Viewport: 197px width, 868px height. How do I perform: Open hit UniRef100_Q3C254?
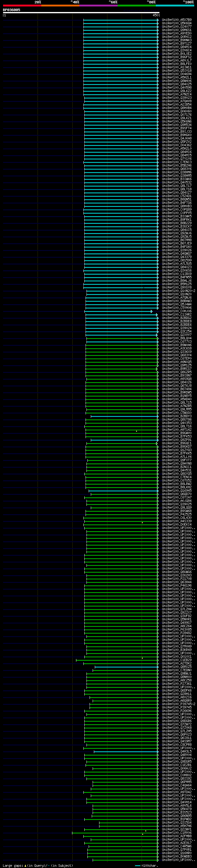(177, 331)
